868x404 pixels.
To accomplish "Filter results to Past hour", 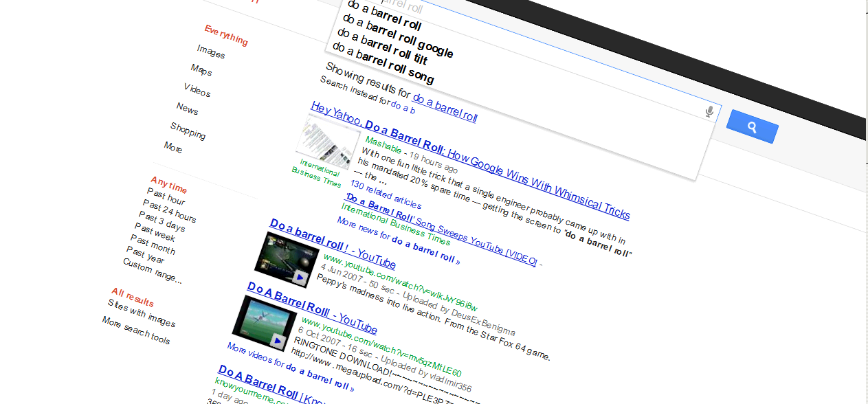I will [x=166, y=197].
